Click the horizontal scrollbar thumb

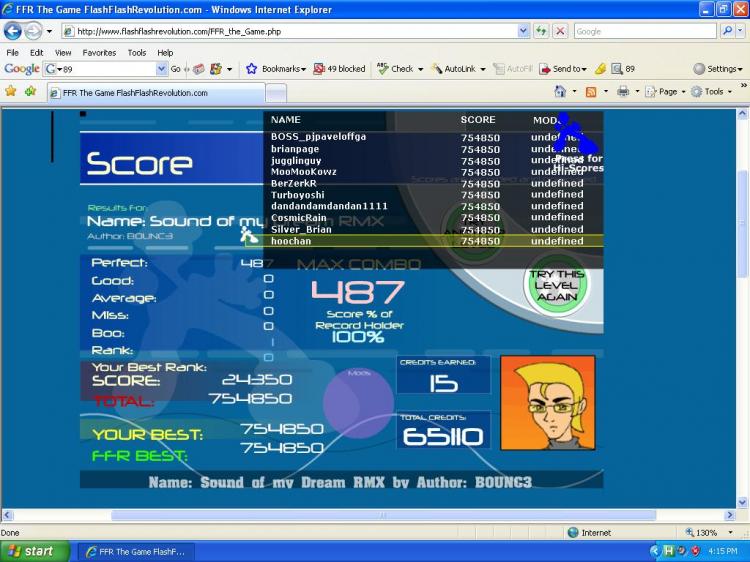pos(384,515)
